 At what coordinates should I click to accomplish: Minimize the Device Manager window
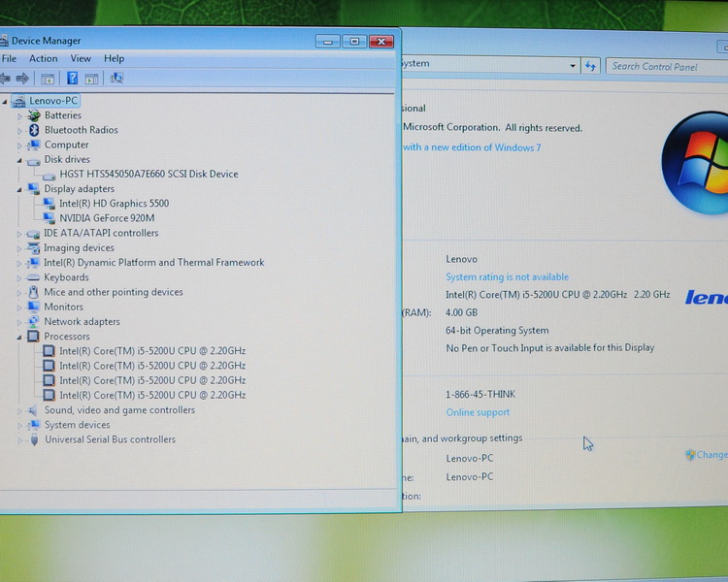point(328,42)
